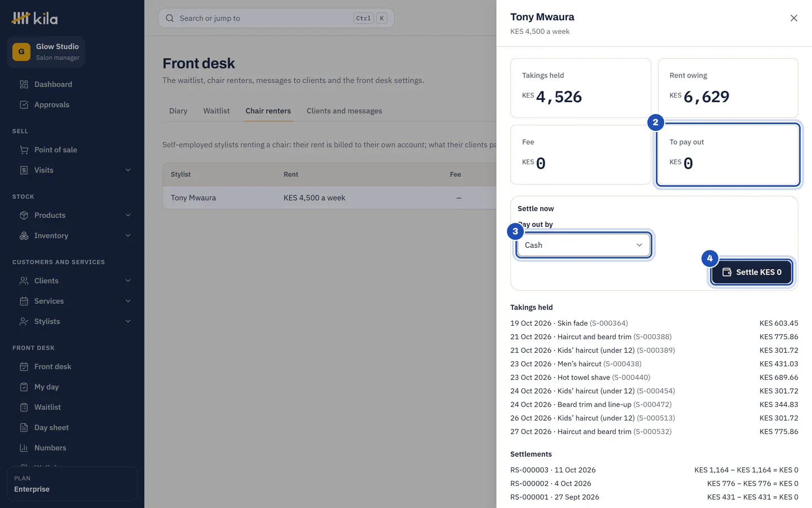Expand the Stylists submenu chevron
The image size is (812, 508).
128,321
